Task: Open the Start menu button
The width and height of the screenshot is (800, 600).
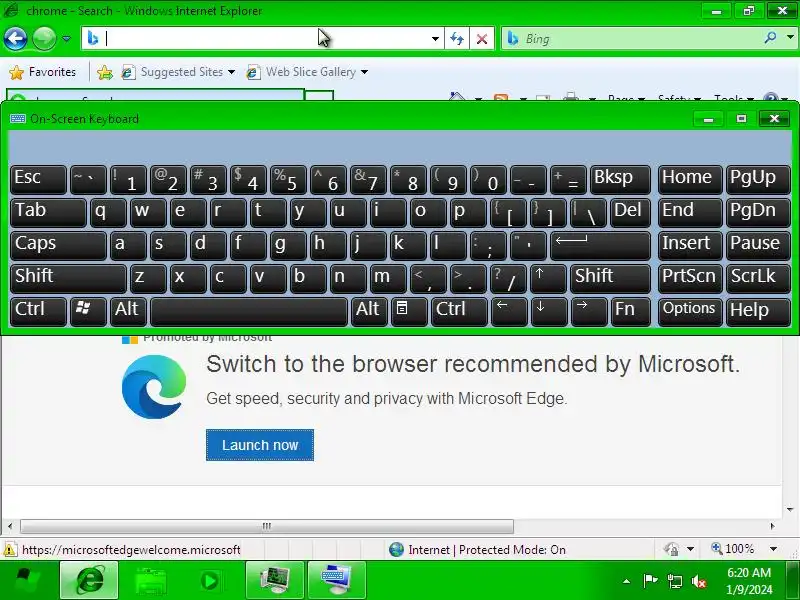Action: [27, 580]
